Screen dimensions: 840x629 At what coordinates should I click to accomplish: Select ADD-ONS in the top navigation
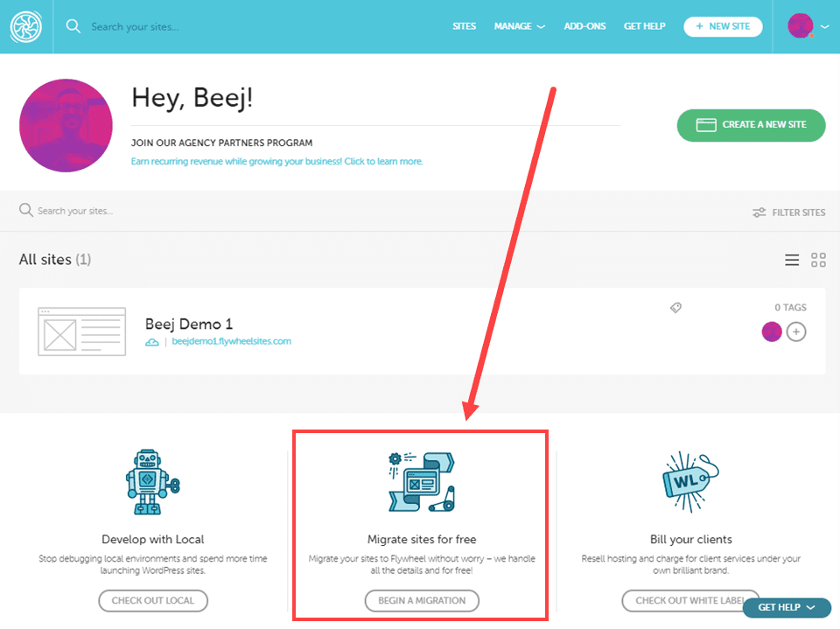(584, 26)
